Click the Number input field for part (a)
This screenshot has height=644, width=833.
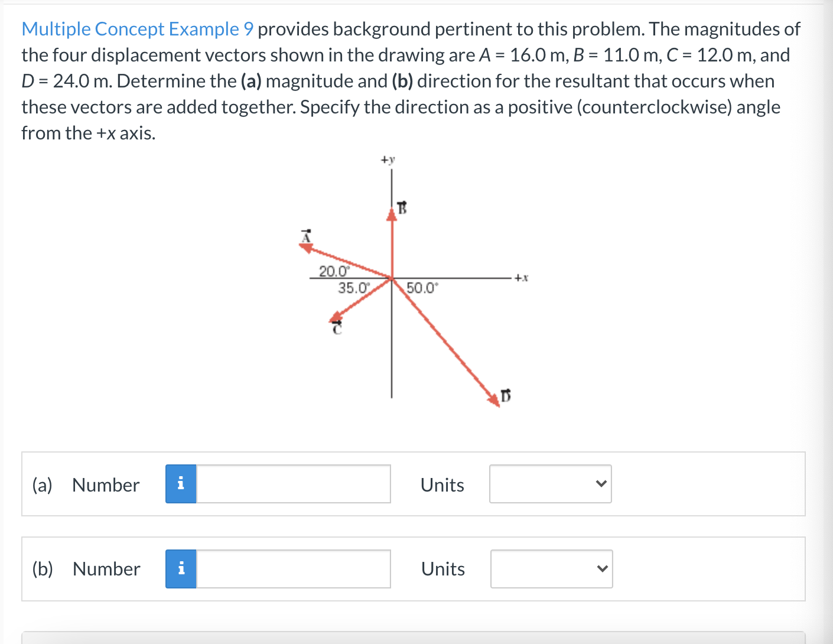[x=292, y=484]
